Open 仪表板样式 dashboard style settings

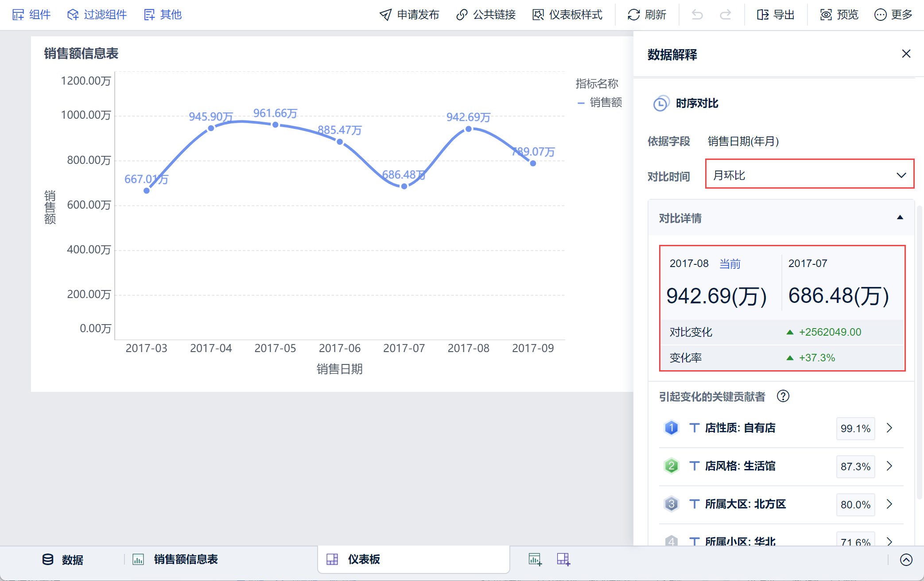pyautogui.click(x=567, y=15)
